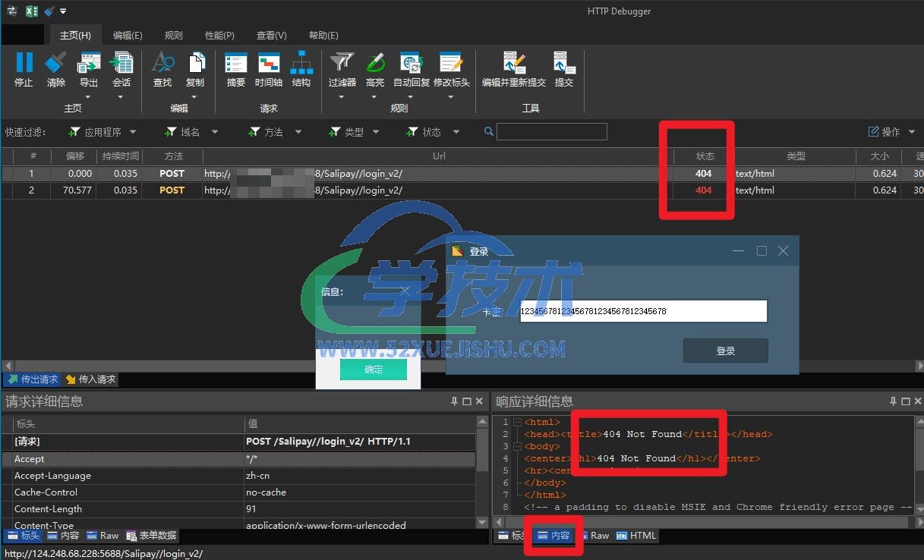Toggle the 传出请求 (Outgoing requests) view
This screenshot has width=924, height=560.
click(x=33, y=379)
